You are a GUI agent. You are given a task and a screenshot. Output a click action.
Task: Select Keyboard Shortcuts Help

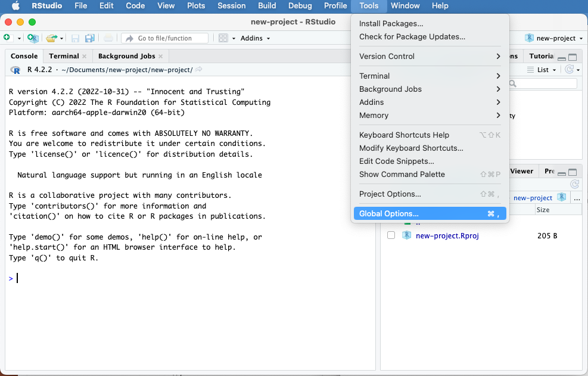point(430,135)
